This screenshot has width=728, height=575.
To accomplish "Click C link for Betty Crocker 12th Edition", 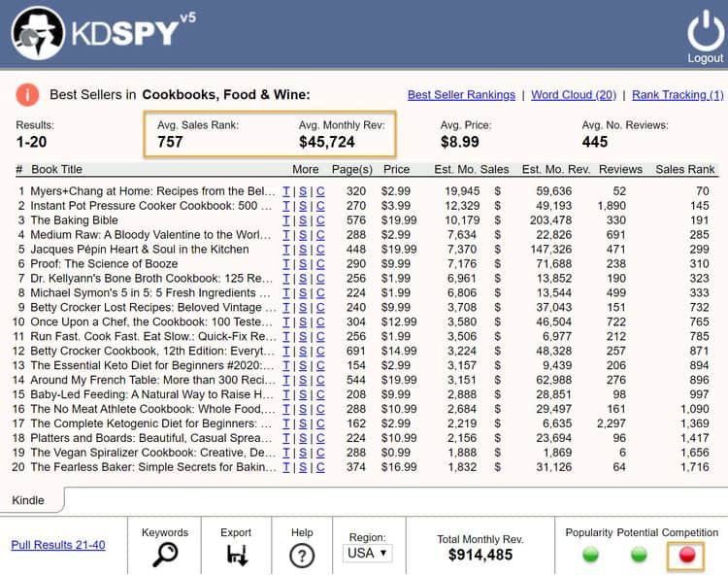I will (x=320, y=352).
